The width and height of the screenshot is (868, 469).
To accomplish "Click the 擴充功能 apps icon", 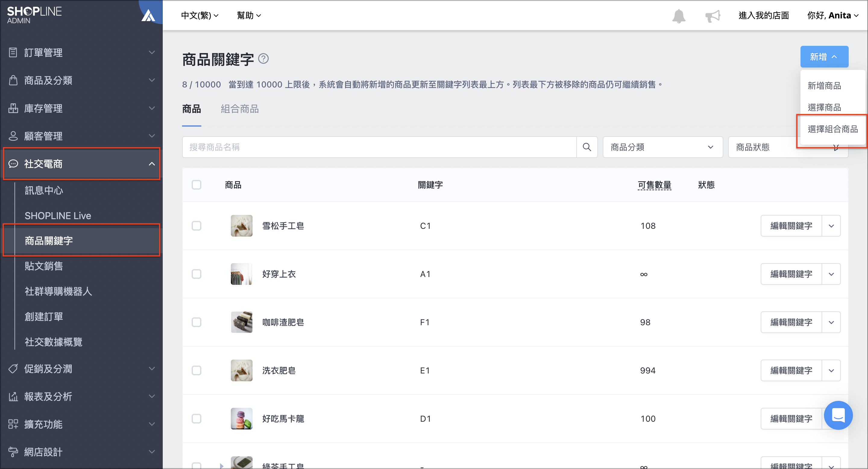I will point(13,424).
